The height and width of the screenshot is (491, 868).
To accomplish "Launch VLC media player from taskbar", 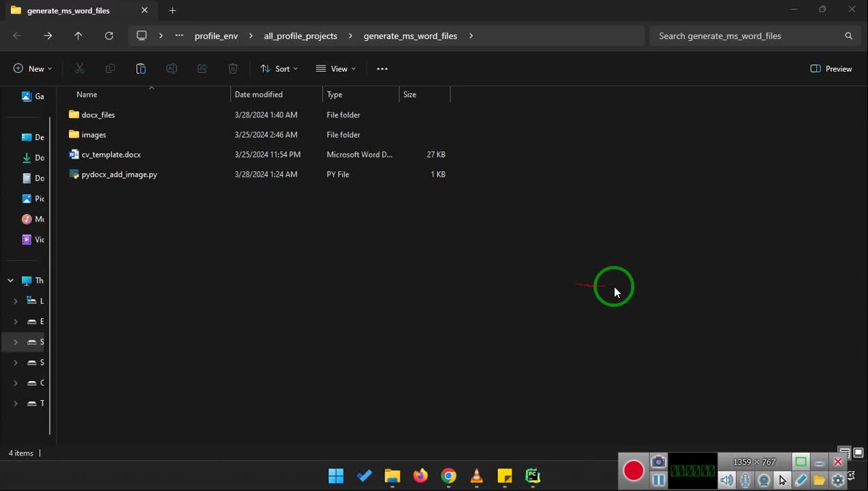I will point(477,476).
